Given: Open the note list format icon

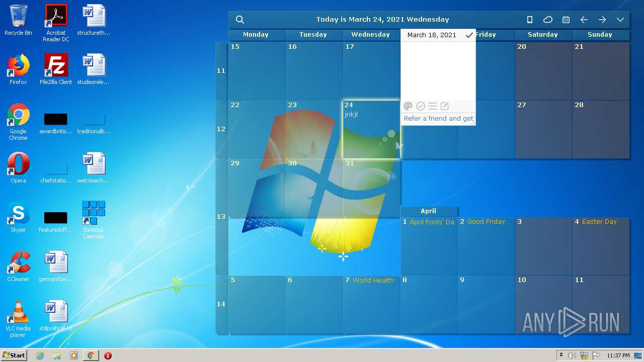Looking at the screenshot, I should (433, 106).
